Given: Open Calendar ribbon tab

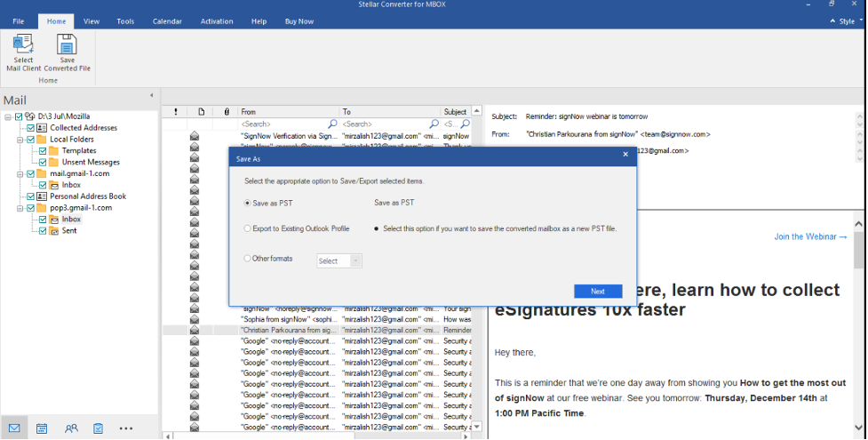Looking at the screenshot, I should pyautogui.click(x=167, y=21).
